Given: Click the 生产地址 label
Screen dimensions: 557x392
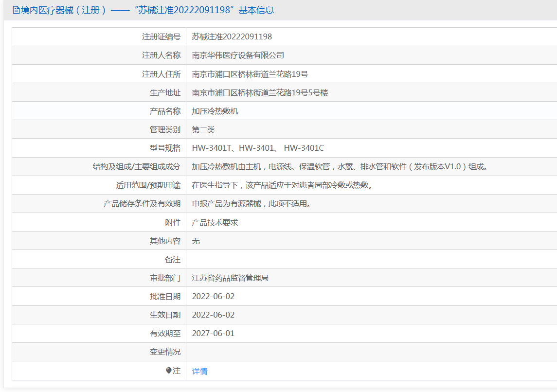Looking at the screenshot, I should [165, 93].
